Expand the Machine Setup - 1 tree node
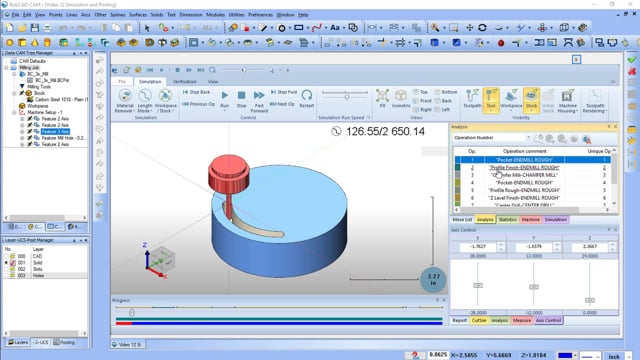 pyautogui.click(x=14, y=112)
